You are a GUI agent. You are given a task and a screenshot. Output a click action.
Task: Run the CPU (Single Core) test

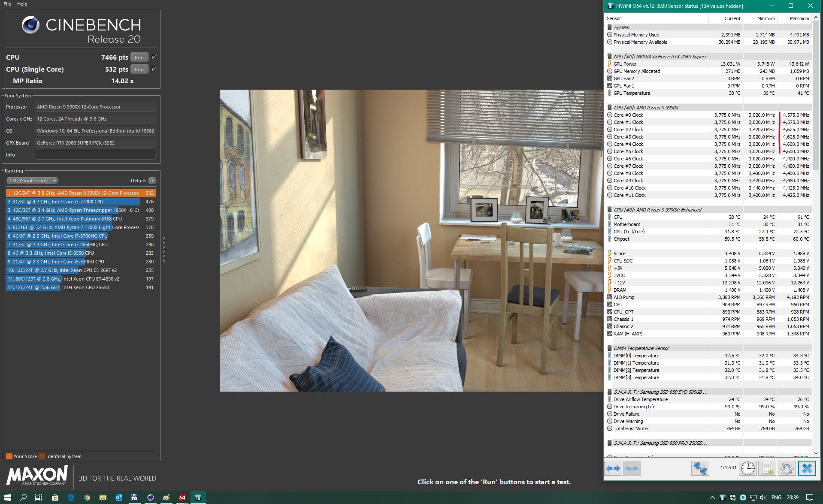click(139, 69)
